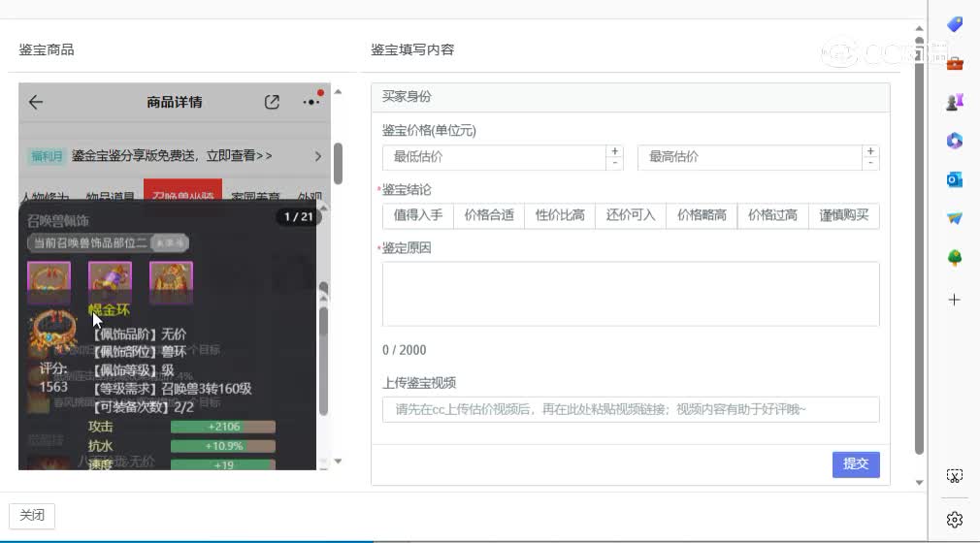Click the 关闭 close button

(x=32, y=516)
